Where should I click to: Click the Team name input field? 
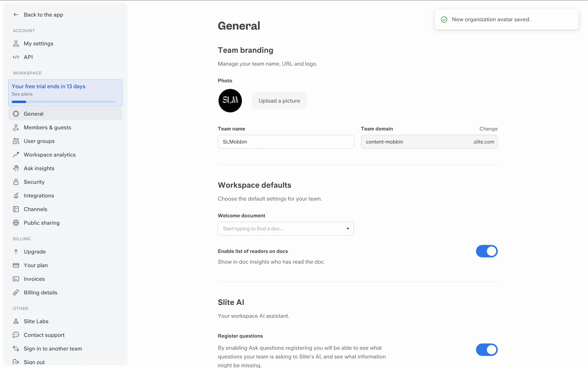coord(286,142)
